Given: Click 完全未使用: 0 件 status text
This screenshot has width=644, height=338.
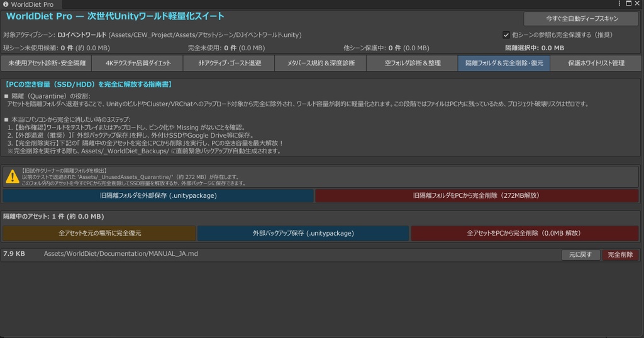Looking at the screenshot, I should click(x=226, y=48).
